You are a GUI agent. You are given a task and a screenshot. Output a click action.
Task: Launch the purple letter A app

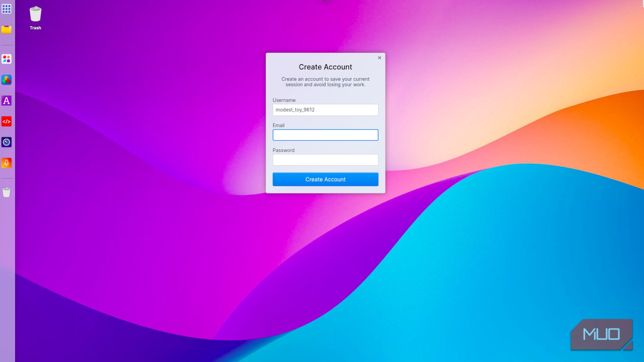point(6,101)
